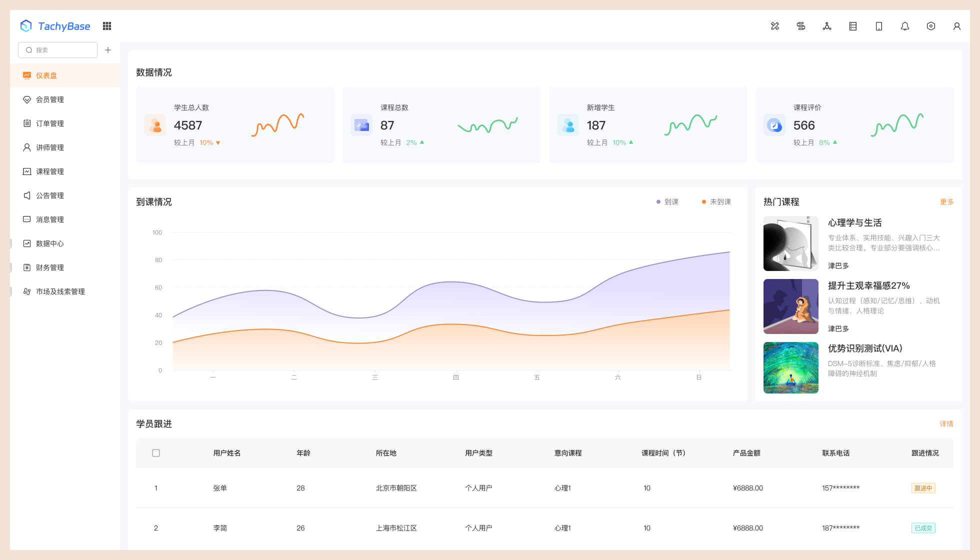Open notifications bell icon

click(x=905, y=26)
